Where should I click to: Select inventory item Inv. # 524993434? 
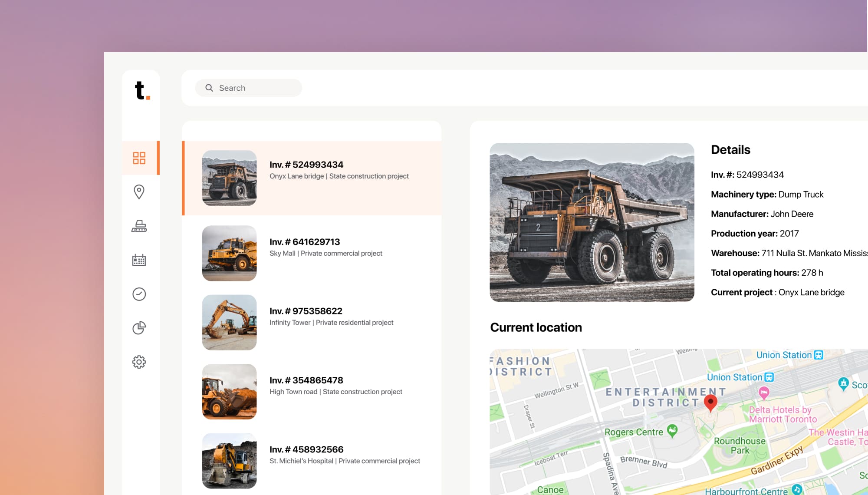tap(312, 178)
